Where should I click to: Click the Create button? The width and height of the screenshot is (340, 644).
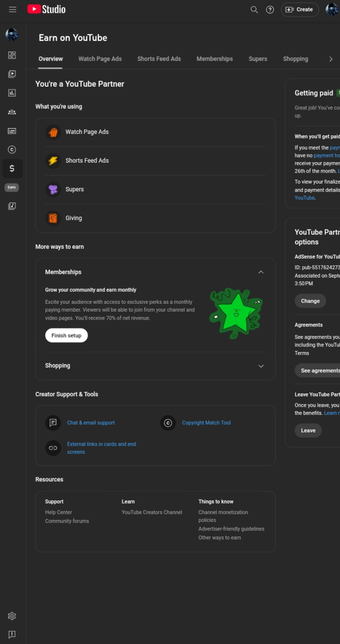click(x=300, y=10)
